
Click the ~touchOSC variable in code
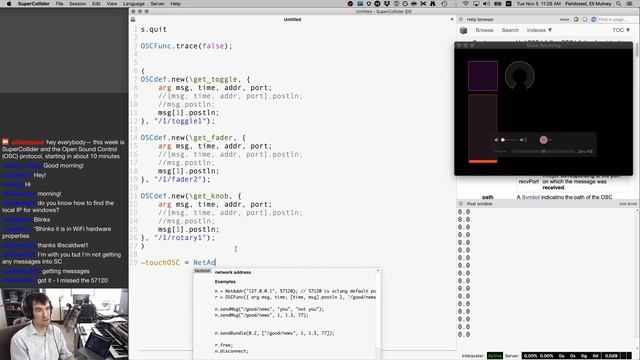(x=160, y=262)
